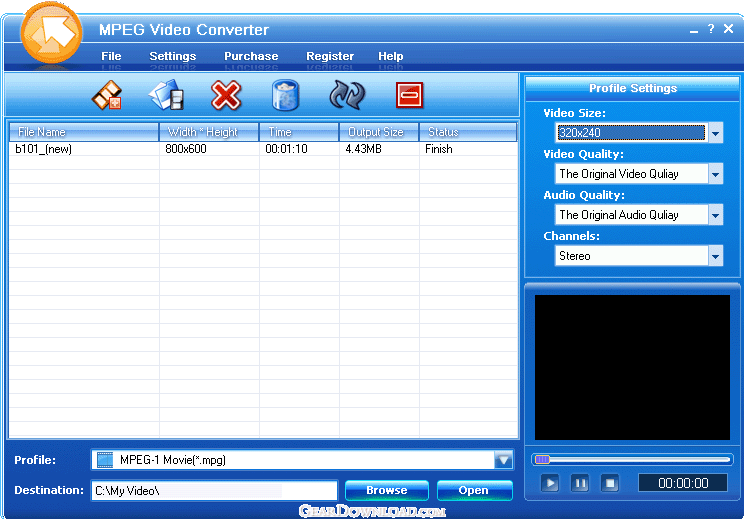Select the 320x240 video size field

(x=631, y=133)
